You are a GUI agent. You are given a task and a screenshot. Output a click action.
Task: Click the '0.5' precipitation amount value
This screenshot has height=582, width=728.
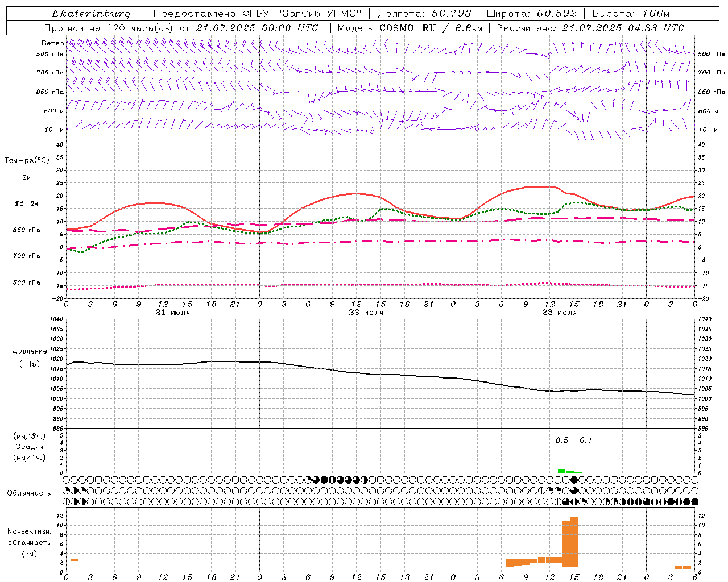562,440
